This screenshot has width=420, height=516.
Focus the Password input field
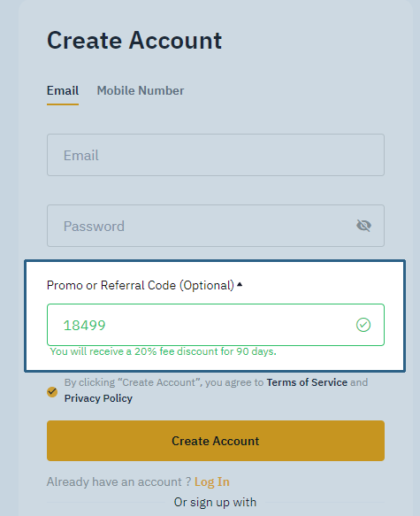(216, 226)
